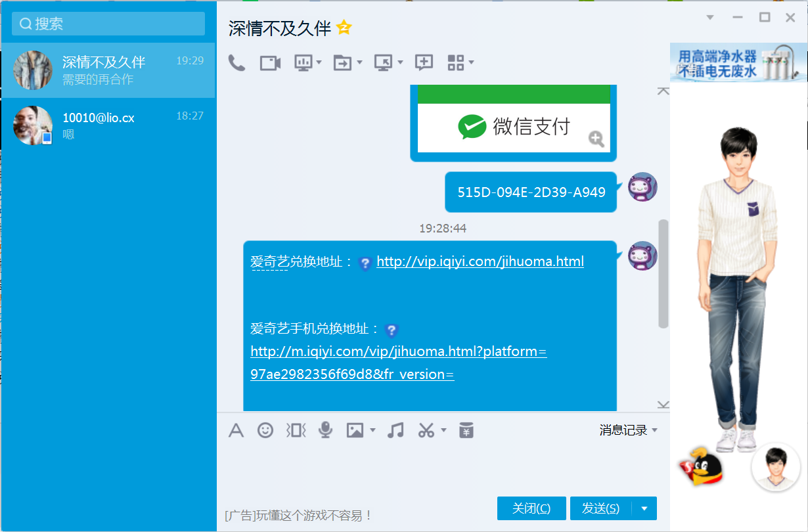Send a window shake with the shake icon
The height and width of the screenshot is (532, 808).
click(x=296, y=430)
